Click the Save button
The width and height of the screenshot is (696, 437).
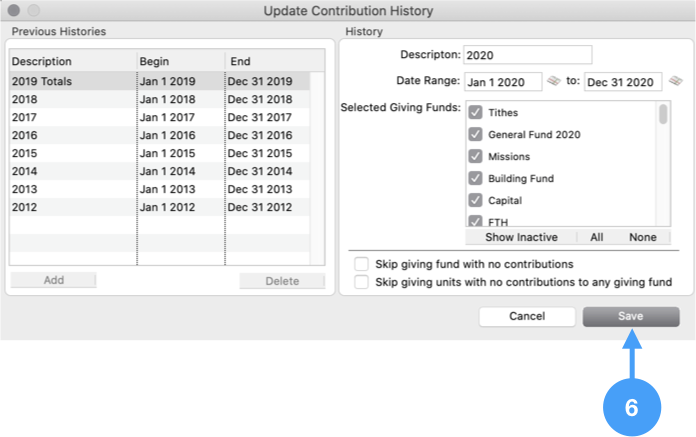pos(631,316)
